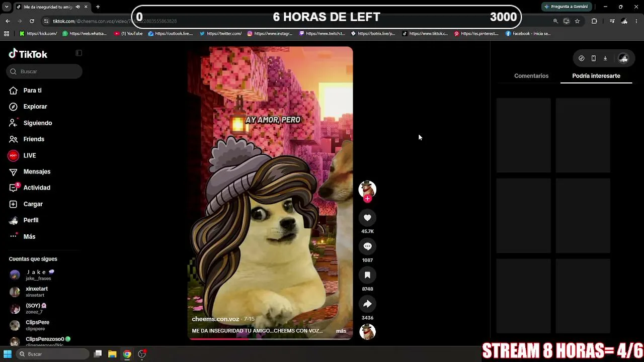644x362 pixels.
Task: Open the creator avatar above the like button
Action: click(367, 189)
